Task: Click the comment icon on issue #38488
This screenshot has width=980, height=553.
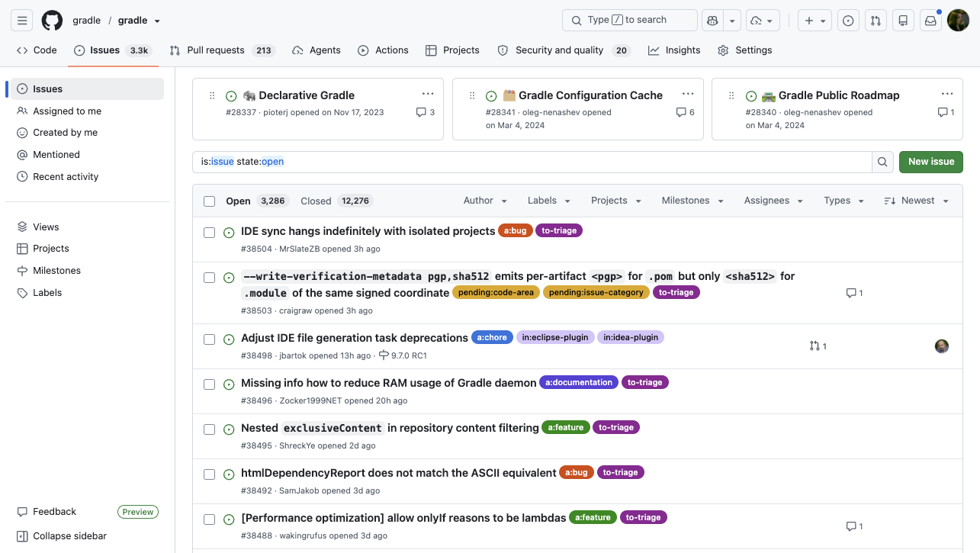Action: 855,526
